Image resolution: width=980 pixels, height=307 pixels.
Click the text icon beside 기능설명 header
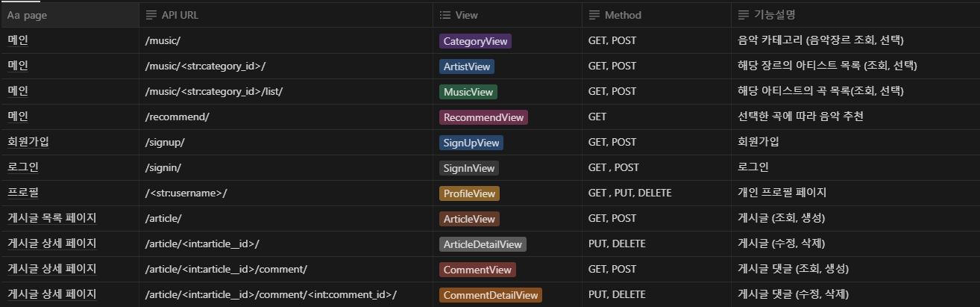coord(744,15)
